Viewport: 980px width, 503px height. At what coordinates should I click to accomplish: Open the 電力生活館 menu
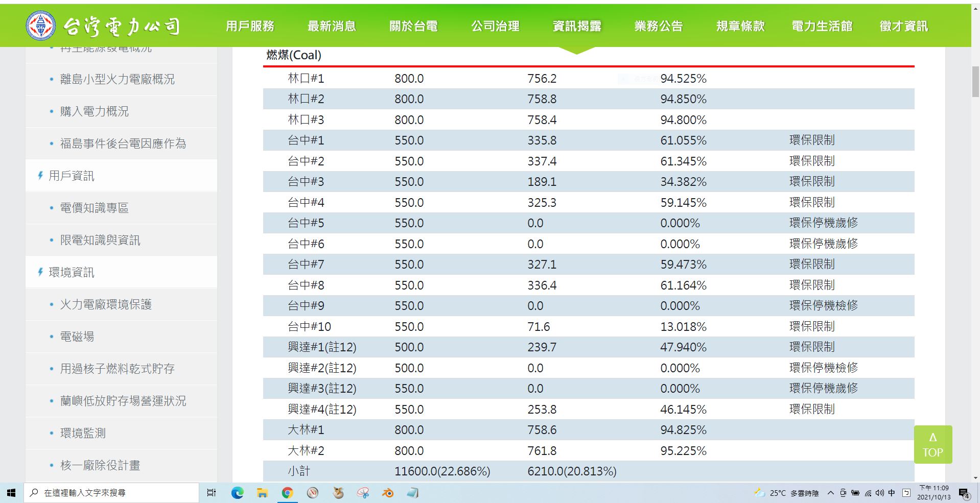tap(822, 26)
